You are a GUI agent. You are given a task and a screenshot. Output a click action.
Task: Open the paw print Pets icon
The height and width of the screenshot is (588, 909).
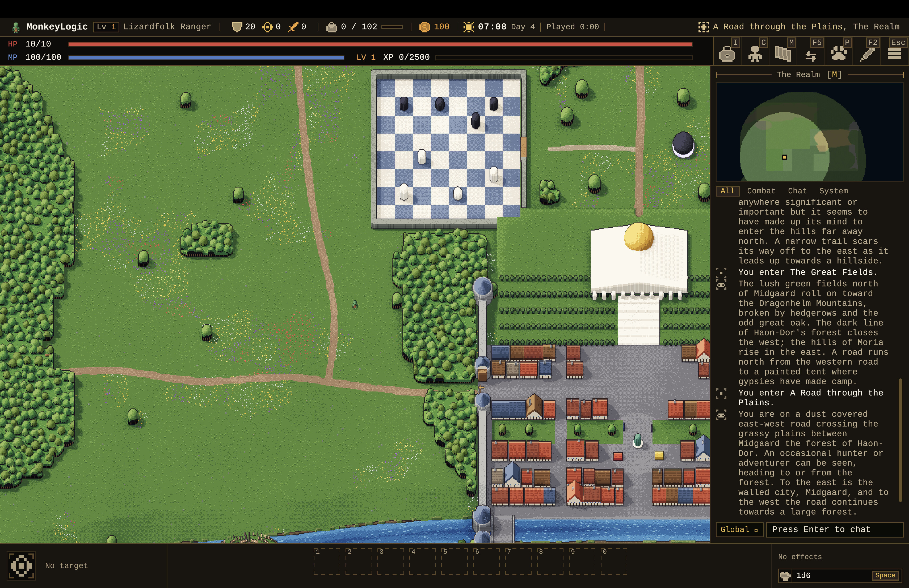click(838, 53)
